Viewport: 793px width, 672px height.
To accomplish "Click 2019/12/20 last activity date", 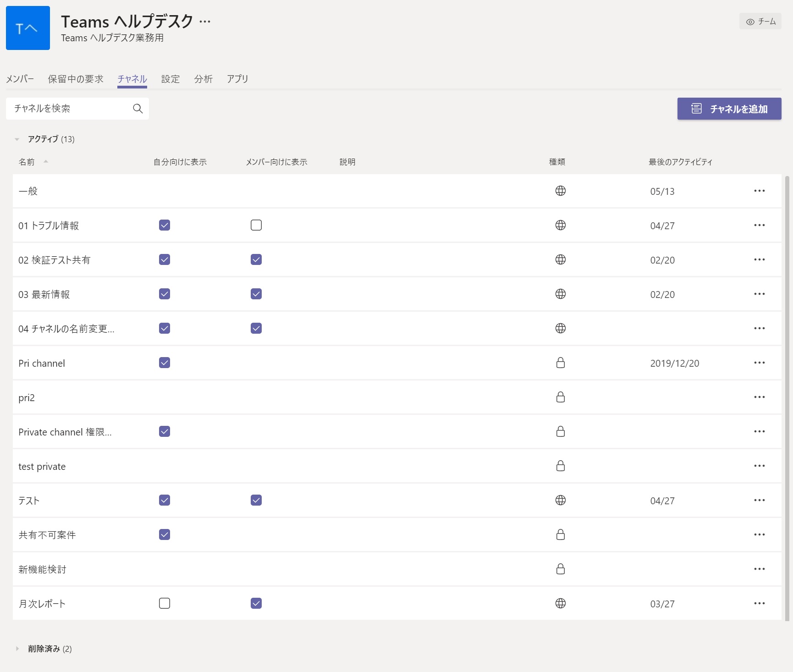I will point(675,363).
